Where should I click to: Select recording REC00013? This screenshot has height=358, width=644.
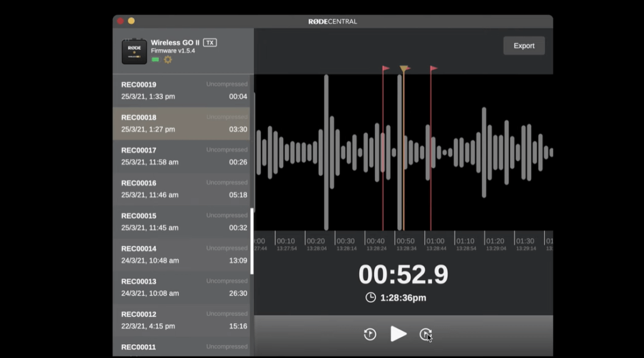click(x=182, y=288)
